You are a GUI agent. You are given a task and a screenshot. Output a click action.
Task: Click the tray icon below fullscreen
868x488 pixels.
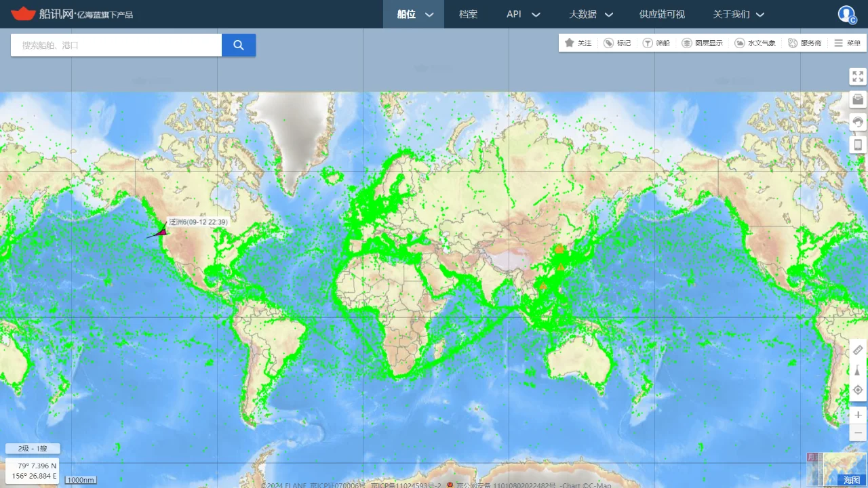858,100
